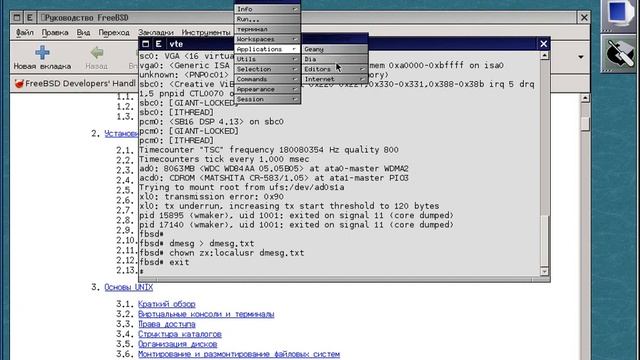This screenshot has height=360, width=640.
Task: Open the Переход menu in the browser
Action: point(114,32)
